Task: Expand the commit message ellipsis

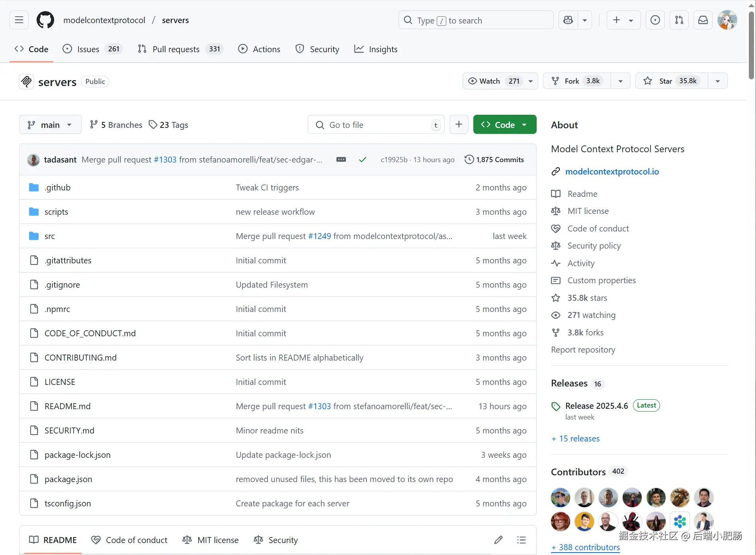Action: [341, 159]
